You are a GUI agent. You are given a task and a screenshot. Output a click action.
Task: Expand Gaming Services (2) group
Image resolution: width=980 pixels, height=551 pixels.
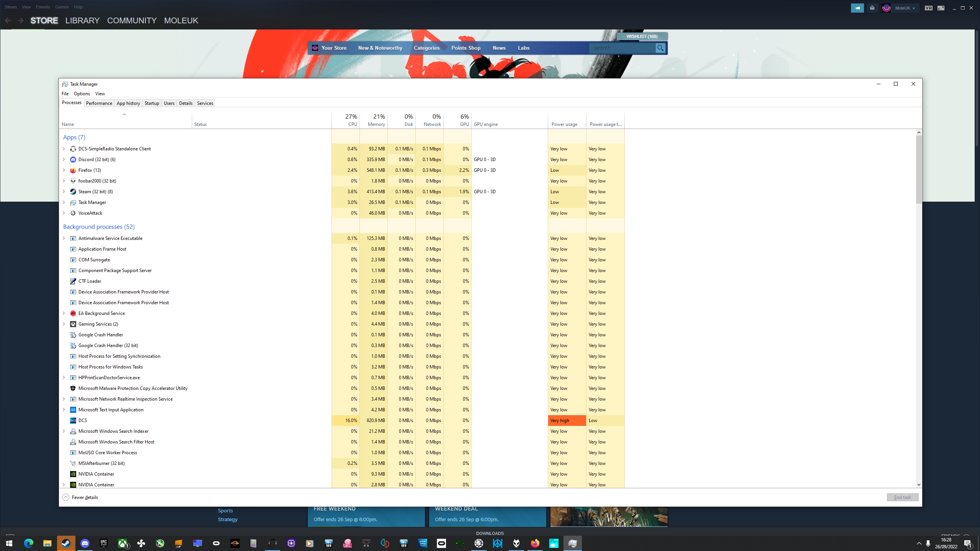pyautogui.click(x=64, y=324)
